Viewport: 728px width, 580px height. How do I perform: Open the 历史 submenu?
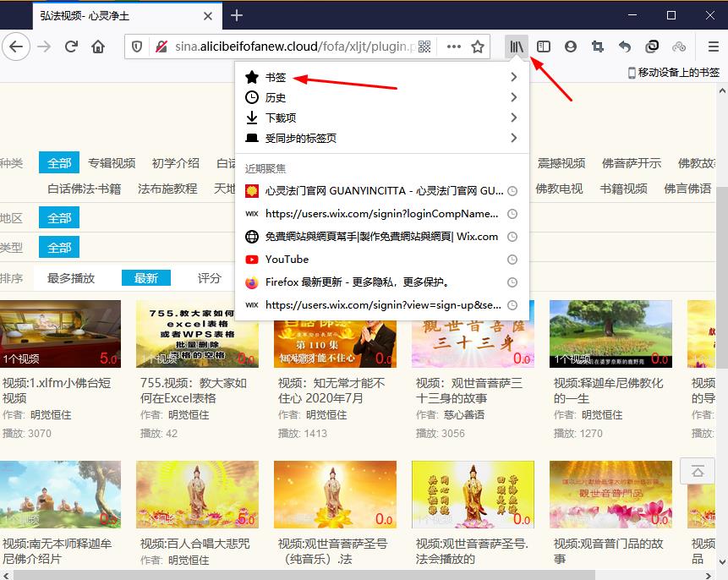pyautogui.click(x=381, y=97)
